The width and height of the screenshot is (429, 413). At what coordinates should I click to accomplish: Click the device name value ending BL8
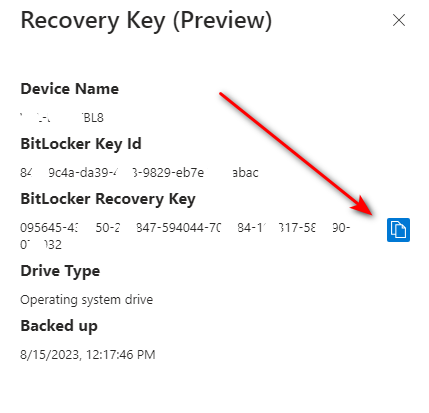[62, 118]
